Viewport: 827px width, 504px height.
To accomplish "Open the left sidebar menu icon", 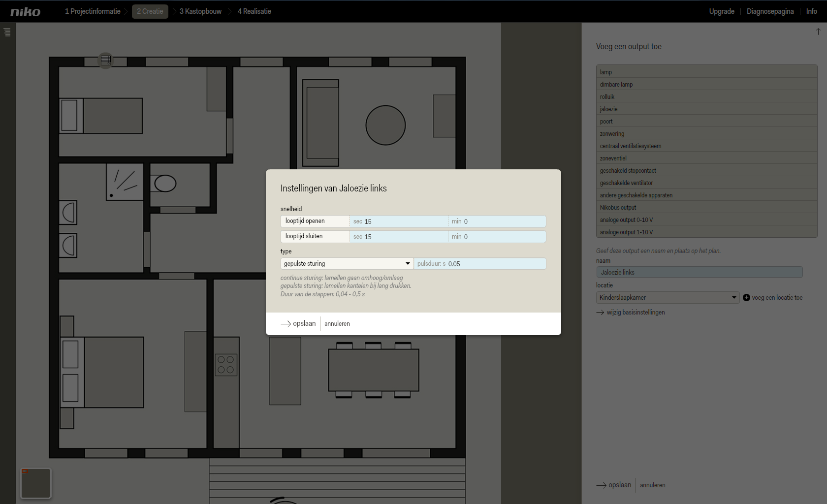I will pyautogui.click(x=7, y=32).
